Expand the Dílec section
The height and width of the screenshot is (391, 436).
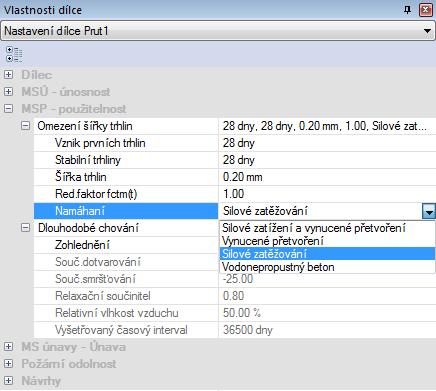point(8,74)
